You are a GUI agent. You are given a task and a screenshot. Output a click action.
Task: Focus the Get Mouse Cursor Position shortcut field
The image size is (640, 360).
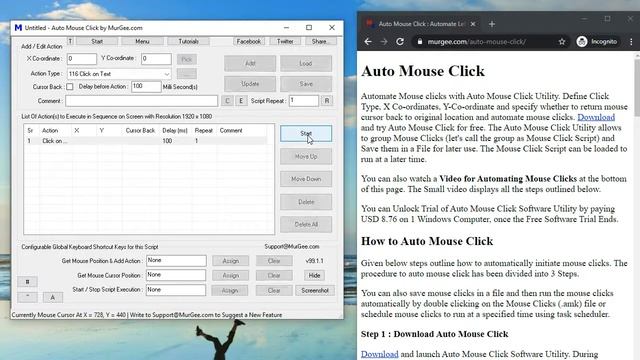[x=176, y=275]
